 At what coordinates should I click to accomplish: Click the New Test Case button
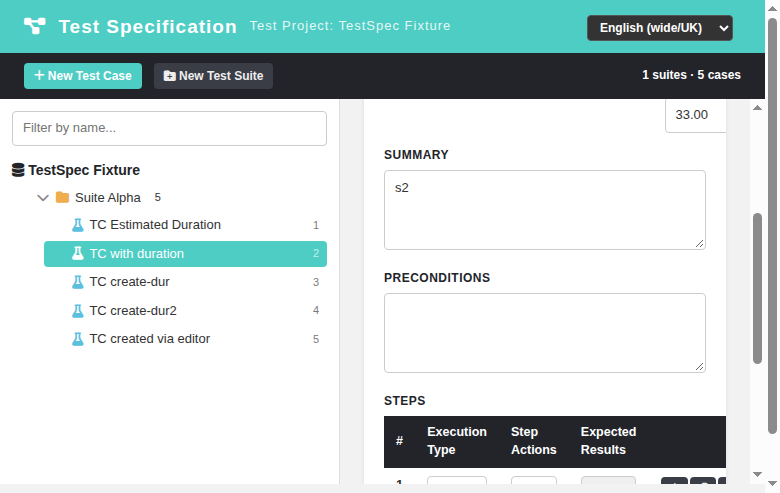[83, 76]
